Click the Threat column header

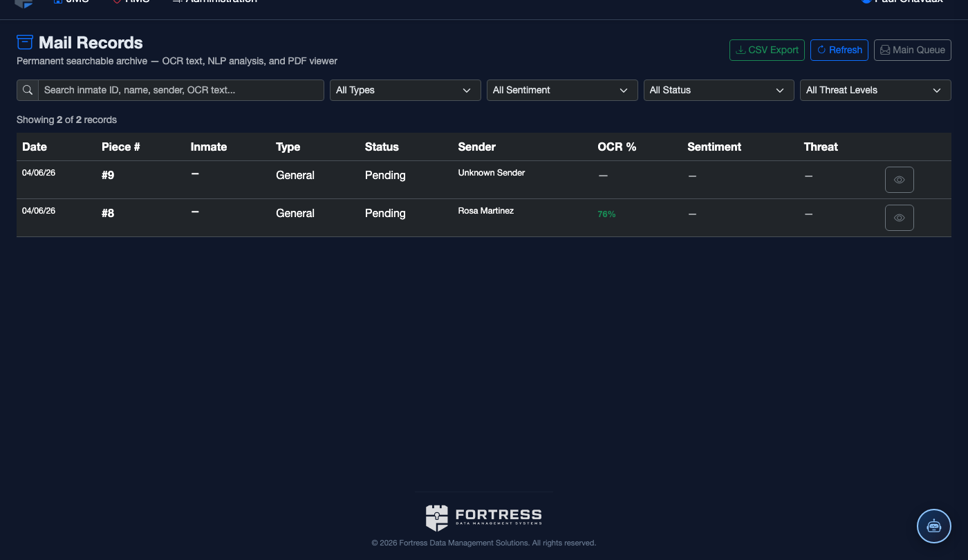[x=821, y=147]
